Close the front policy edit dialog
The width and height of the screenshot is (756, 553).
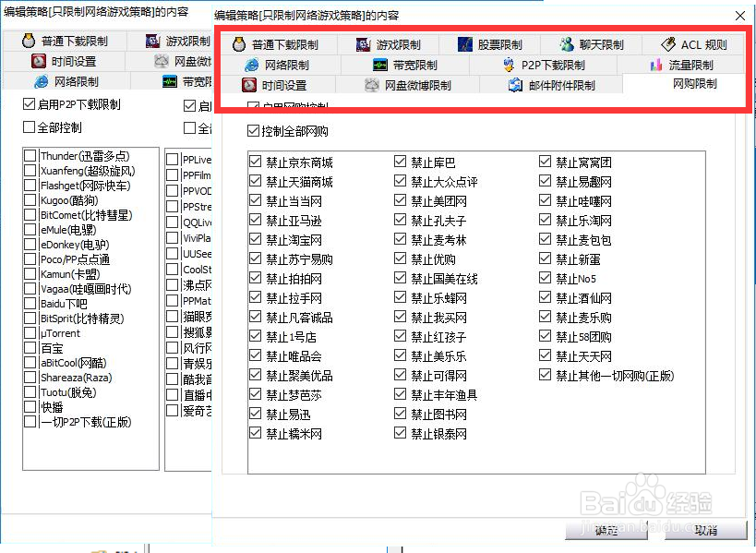(740, 16)
